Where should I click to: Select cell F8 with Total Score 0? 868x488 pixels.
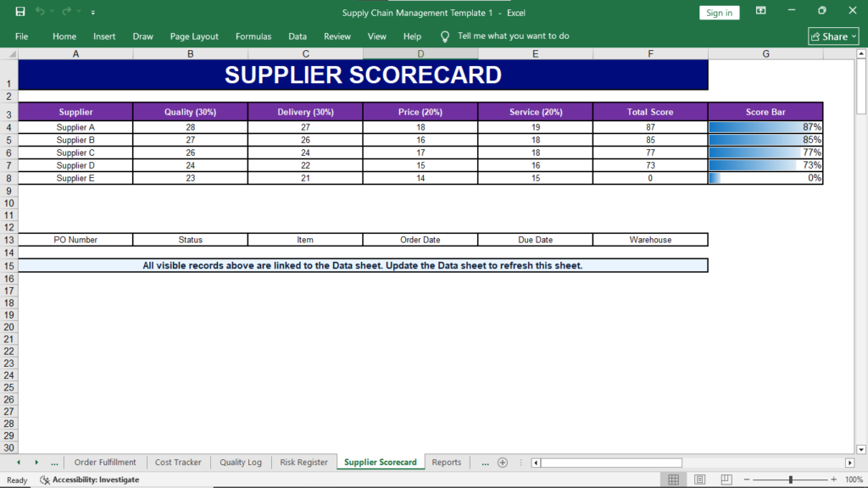click(650, 178)
